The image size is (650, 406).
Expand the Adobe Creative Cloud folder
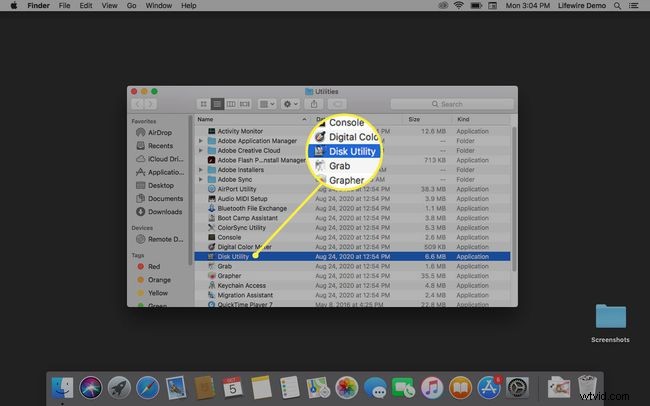(201, 151)
